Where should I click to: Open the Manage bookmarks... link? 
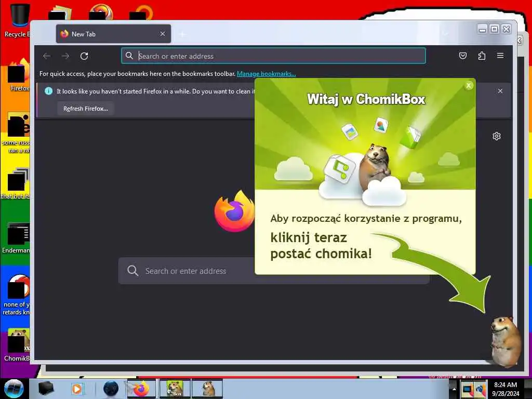click(x=267, y=74)
